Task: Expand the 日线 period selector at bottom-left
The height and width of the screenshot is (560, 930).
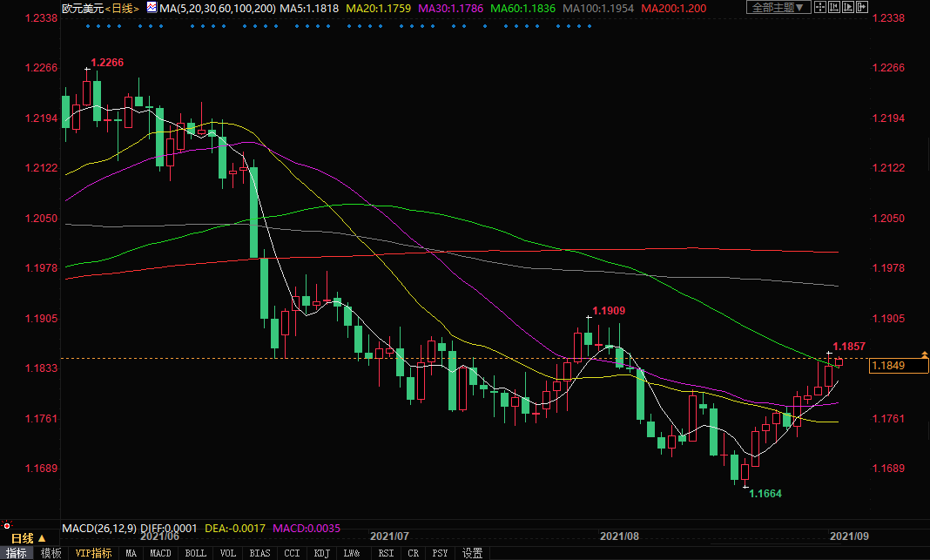Action: [27, 538]
